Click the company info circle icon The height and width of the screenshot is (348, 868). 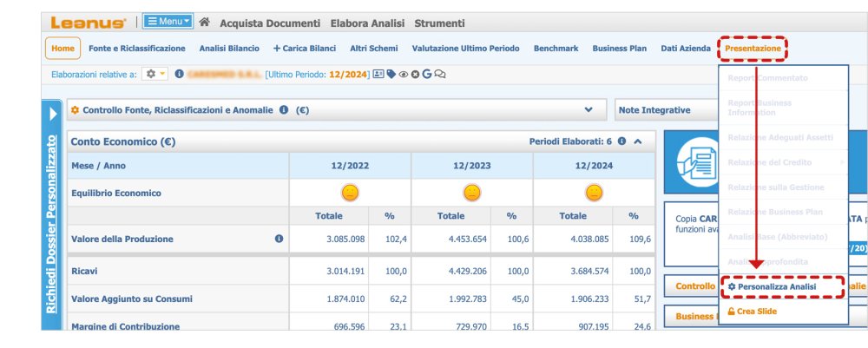click(179, 75)
